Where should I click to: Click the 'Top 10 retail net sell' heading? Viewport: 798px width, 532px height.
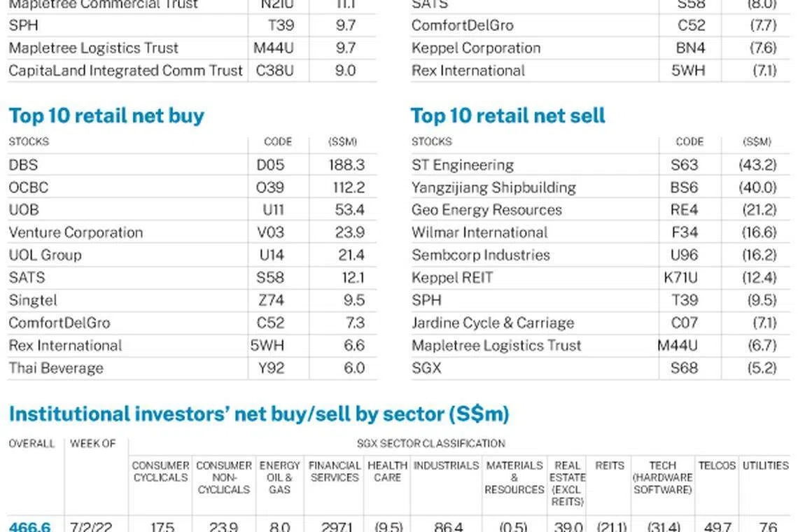click(507, 115)
